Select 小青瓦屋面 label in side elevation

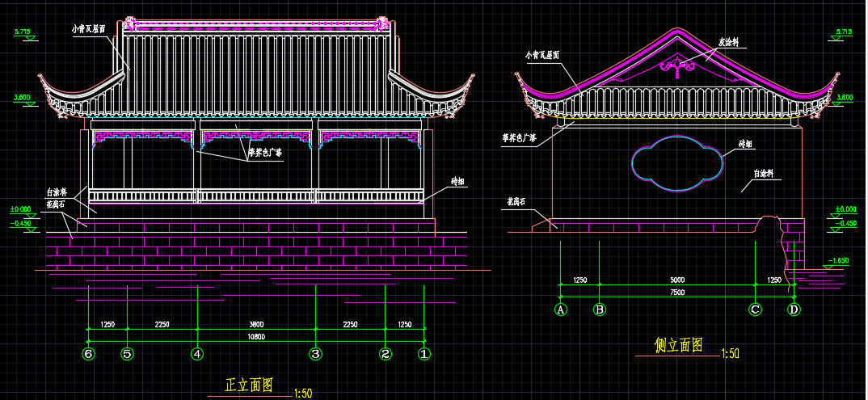pyautogui.click(x=542, y=55)
